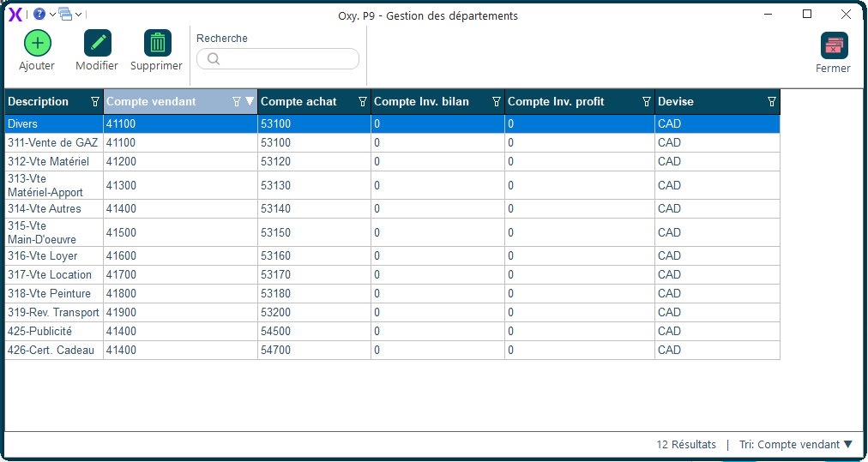
Task: Click the 53150 compte achat cell
Action: (x=315, y=232)
